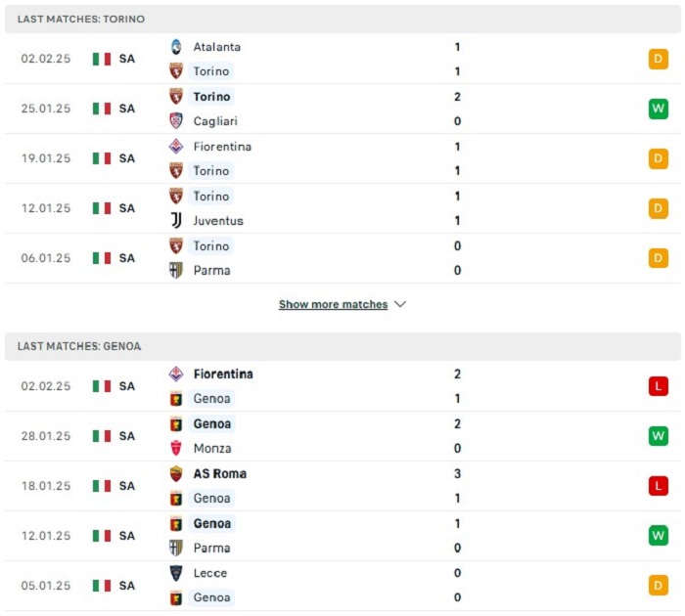Open the Show more matches link

[333, 305]
